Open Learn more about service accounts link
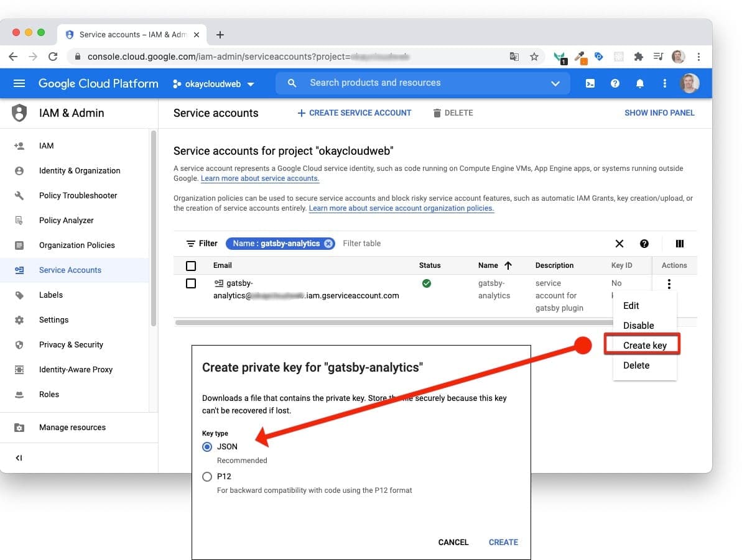The height and width of the screenshot is (560, 742). [260, 178]
